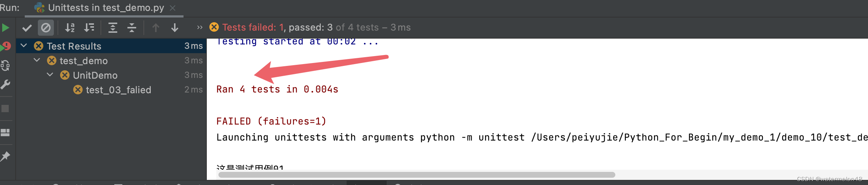Click failed icon beside Test Results
The image size is (868, 185).
point(39,46)
